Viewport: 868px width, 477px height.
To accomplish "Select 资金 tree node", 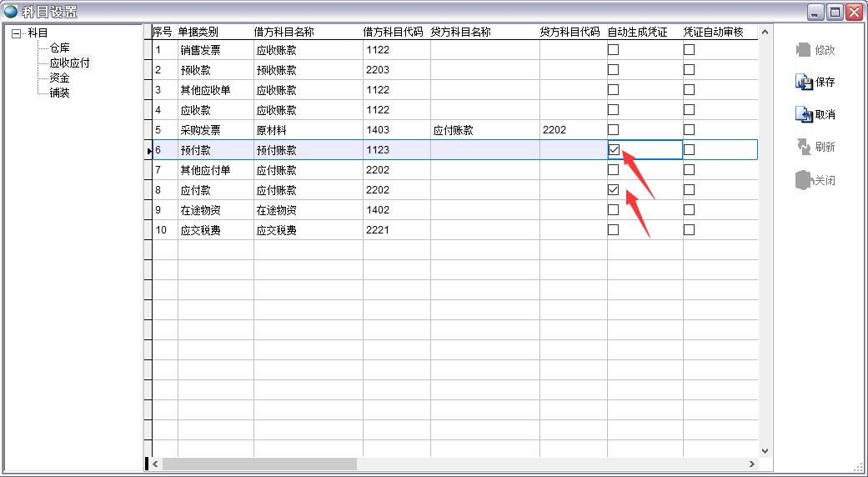I will click(x=59, y=78).
